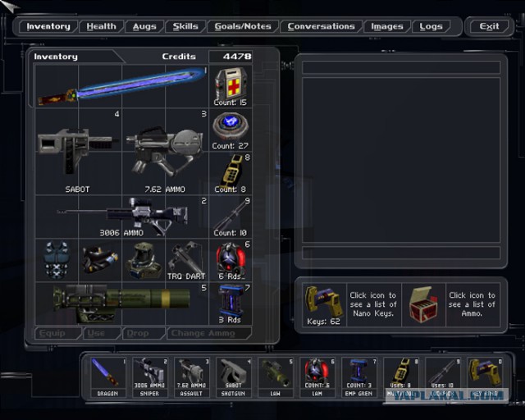This screenshot has width=525, height=420.
Task: Select the LAM grenade with 6 Rds
Action: pos(231,260)
